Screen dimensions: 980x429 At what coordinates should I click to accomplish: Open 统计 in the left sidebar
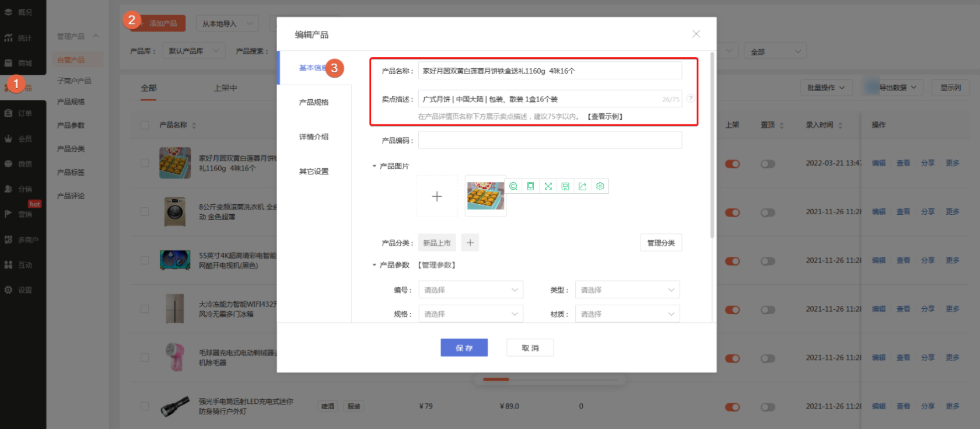pyautogui.click(x=18, y=38)
